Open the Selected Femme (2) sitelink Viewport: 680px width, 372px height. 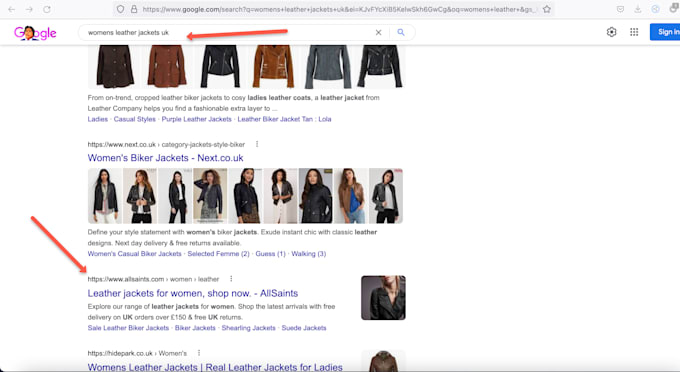pyautogui.click(x=218, y=254)
